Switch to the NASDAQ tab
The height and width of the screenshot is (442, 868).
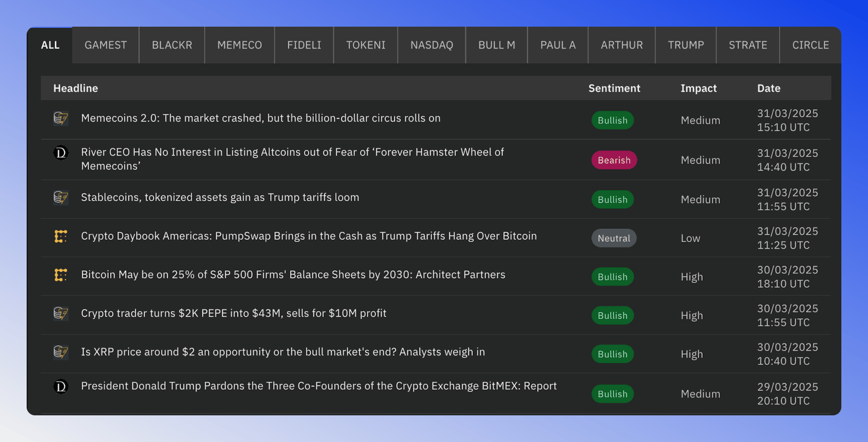click(432, 45)
